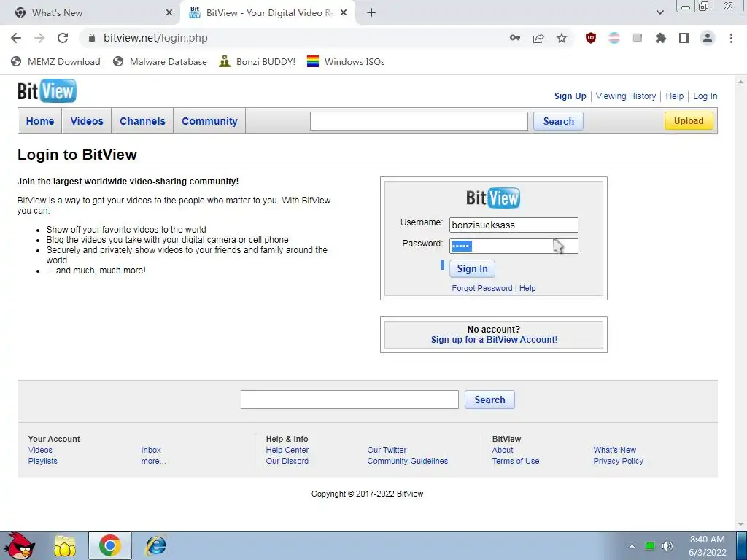This screenshot has width=747, height=560.
Task: Launch Internet Explorer from the taskbar
Action: (156, 545)
